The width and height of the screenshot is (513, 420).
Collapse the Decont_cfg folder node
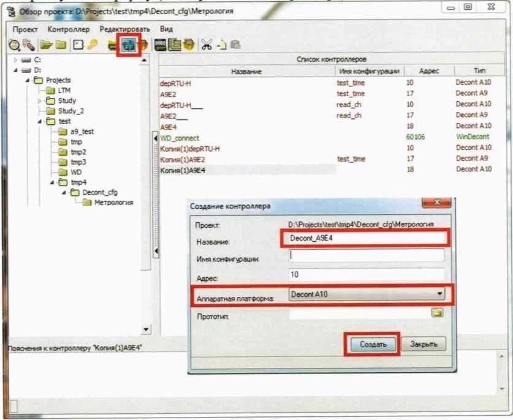(64, 193)
